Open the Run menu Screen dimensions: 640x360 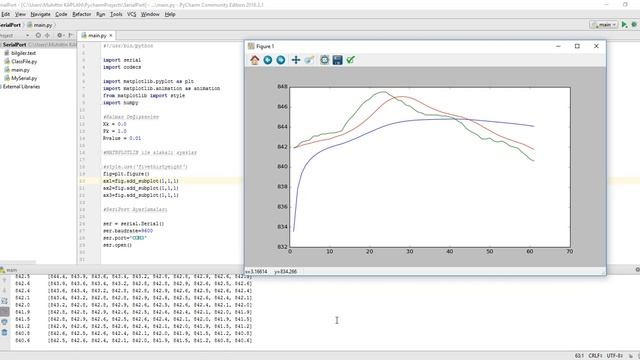(101, 14)
